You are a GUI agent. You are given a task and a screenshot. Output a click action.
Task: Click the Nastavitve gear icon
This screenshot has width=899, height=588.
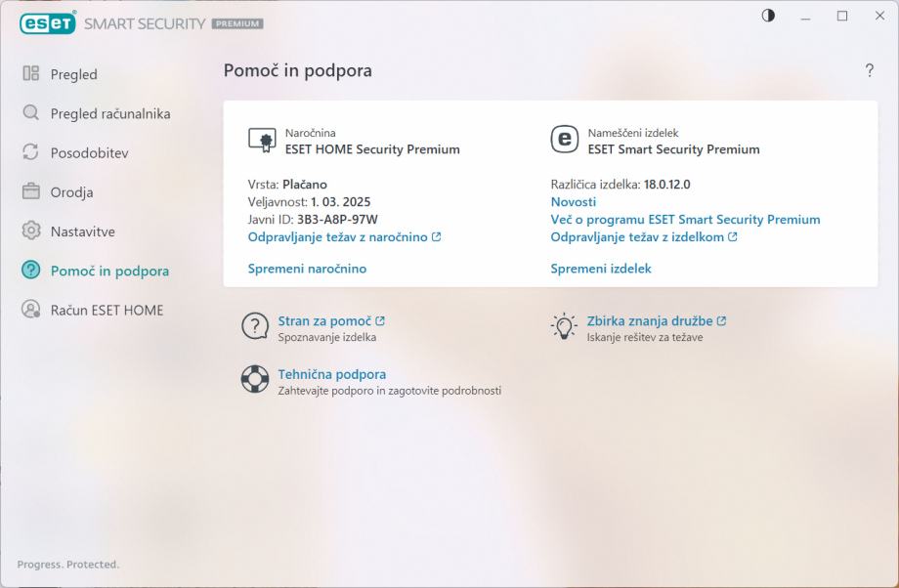click(x=30, y=231)
